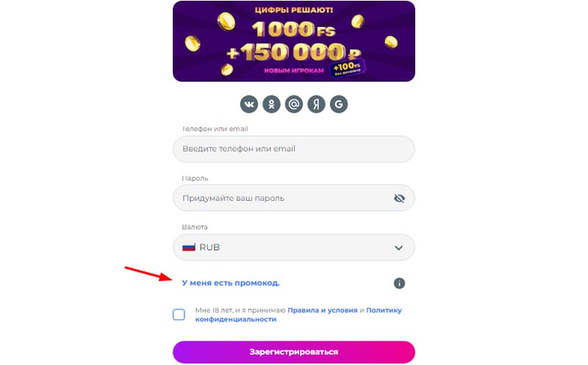The width and height of the screenshot is (588, 365).
Task: Use the Google sign-in icon
Action: click(339, 104)
